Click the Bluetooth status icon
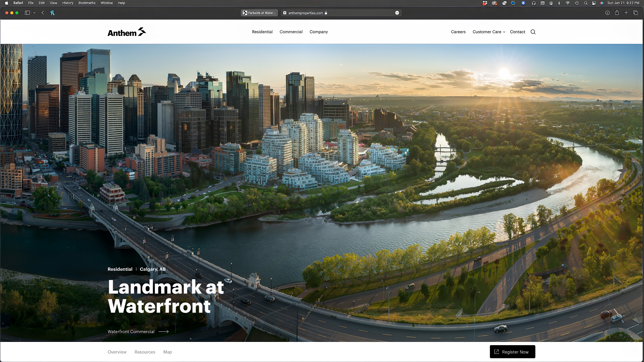The width and height of the screenshot is (644, 362). coord(559,3)
